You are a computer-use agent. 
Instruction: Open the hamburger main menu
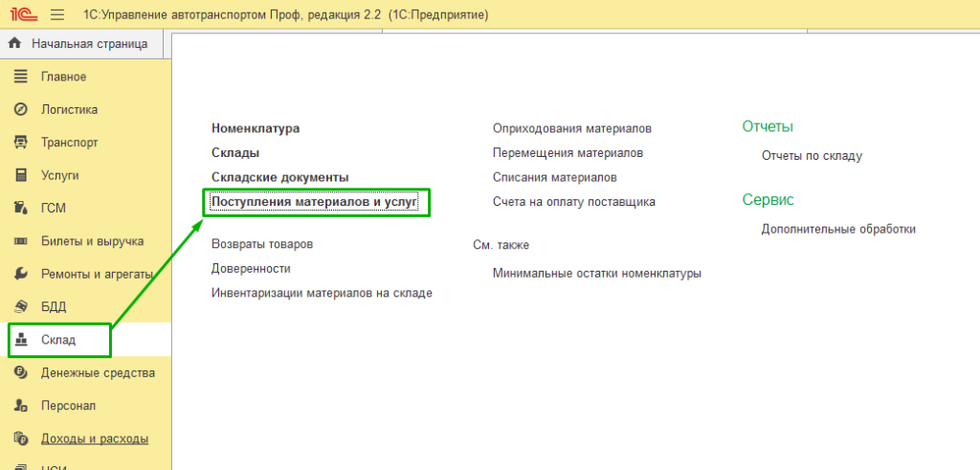pyautogui.click(x=56, y=15)
